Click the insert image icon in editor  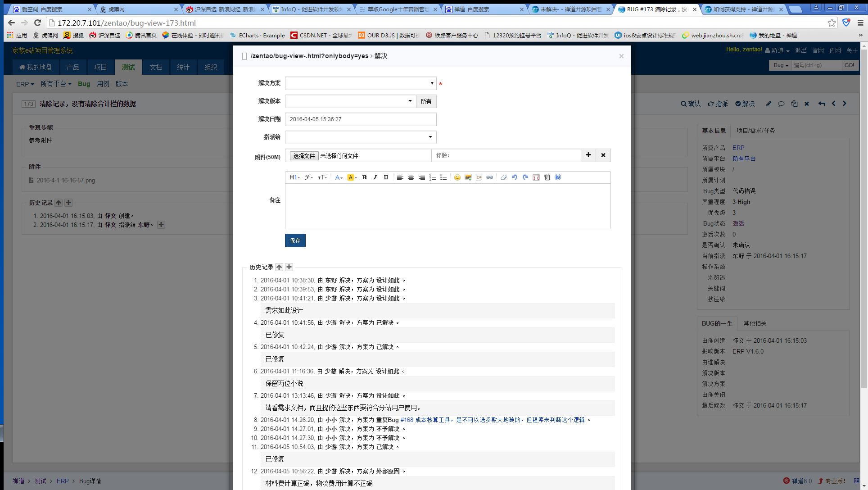point(468,177)
